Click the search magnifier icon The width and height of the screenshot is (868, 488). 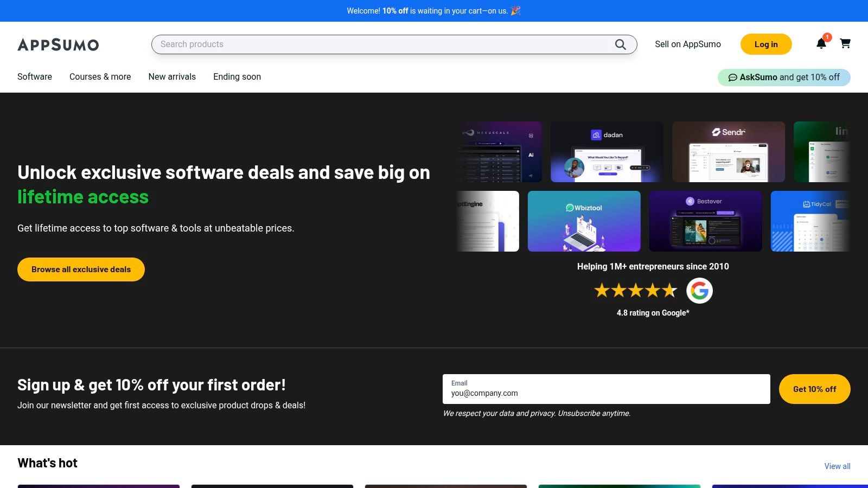(620, 44)
